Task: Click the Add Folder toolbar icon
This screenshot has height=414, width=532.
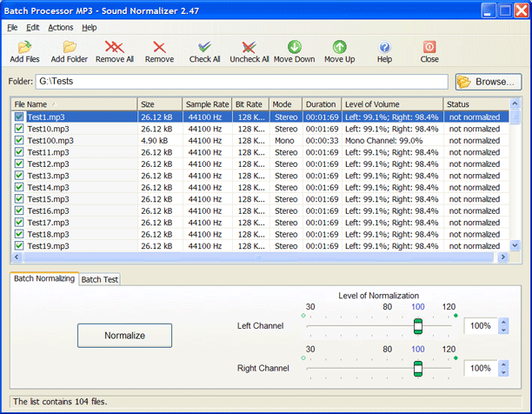Action: pos(70,47)
